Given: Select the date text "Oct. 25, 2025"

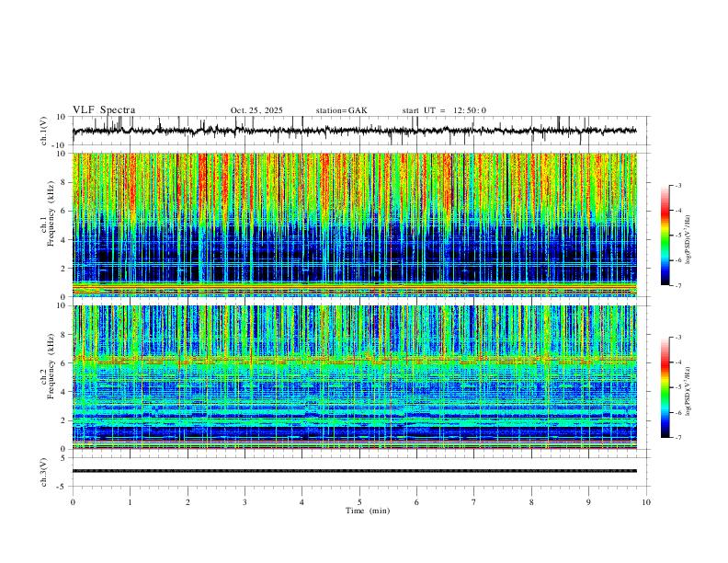Looking at the screenshot, I should 256,110.
